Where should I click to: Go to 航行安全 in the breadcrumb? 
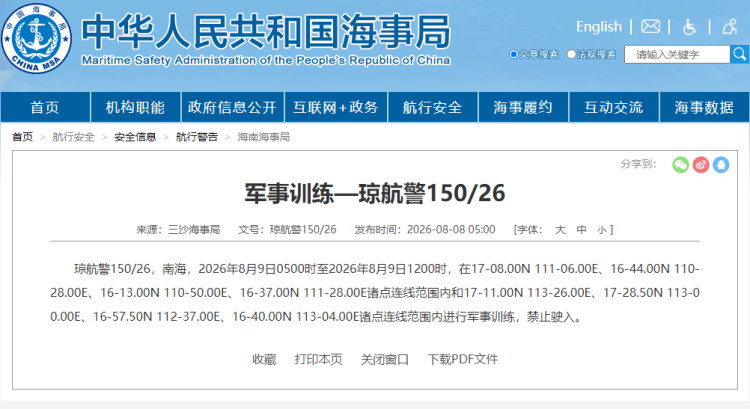(74, 137)
